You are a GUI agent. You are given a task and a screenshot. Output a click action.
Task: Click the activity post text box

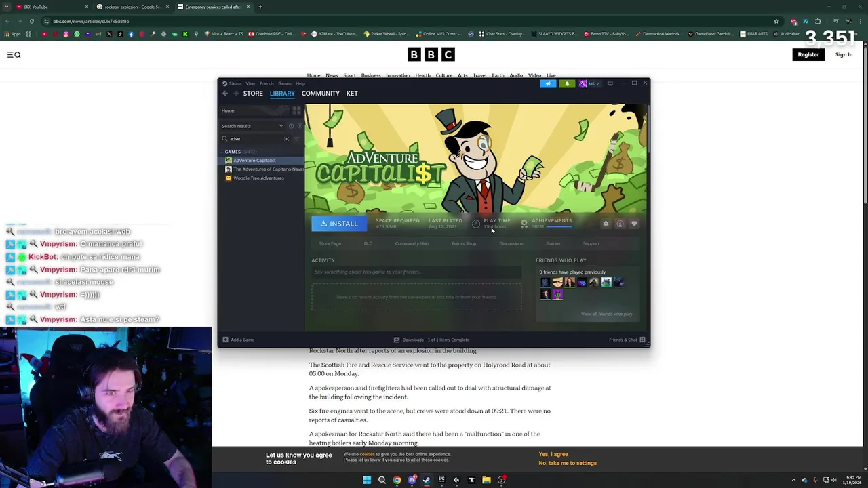pos(416,272)
